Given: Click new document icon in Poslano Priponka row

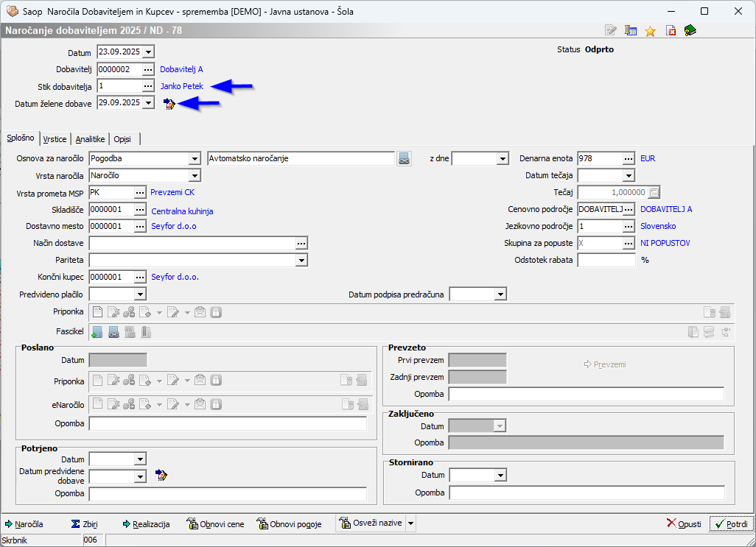Looking at the screenshot, I should click(97, 381).
